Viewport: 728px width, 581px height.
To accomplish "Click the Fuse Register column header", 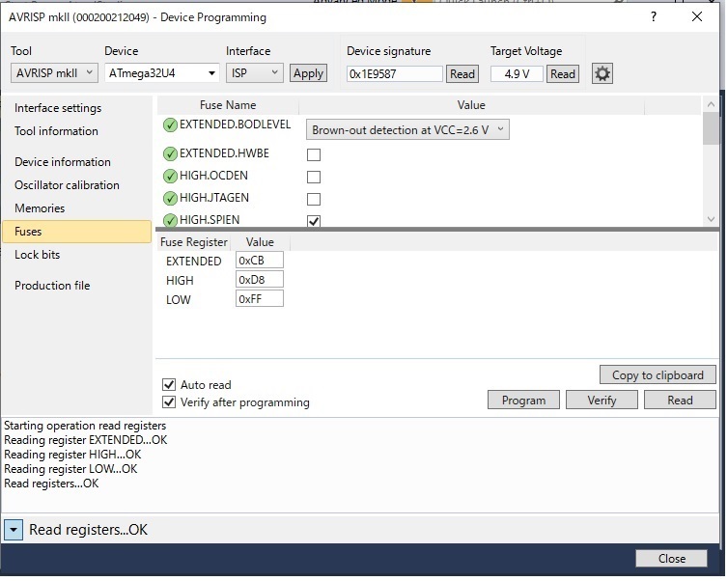I will pos(194,242).
